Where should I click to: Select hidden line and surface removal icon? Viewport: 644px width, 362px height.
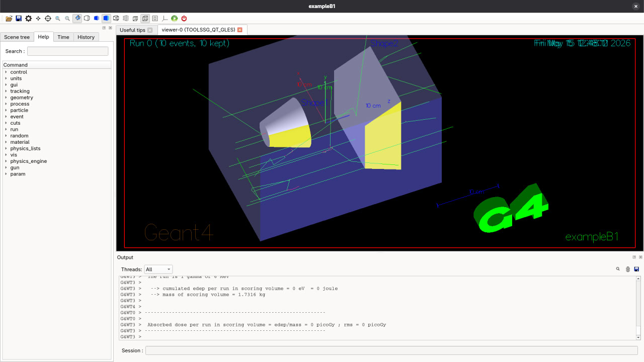tap(97, 19)
